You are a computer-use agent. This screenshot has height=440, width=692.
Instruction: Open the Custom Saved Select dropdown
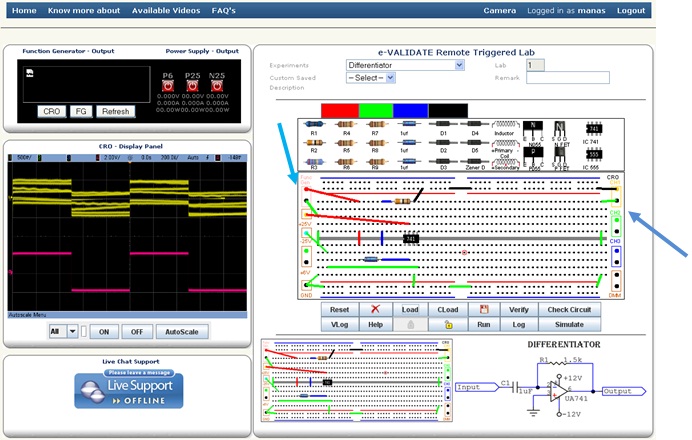pos(370,77)
